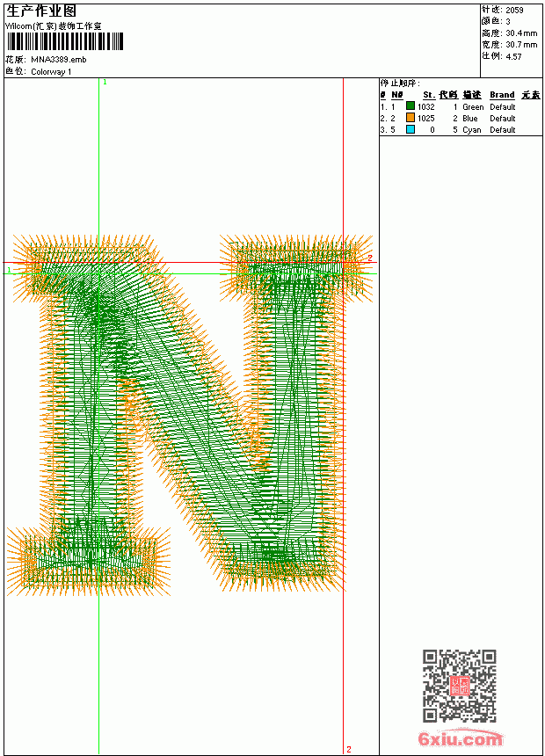Click the embroidered letter N design
545x756 pixels.
click(x=190, y=415)
